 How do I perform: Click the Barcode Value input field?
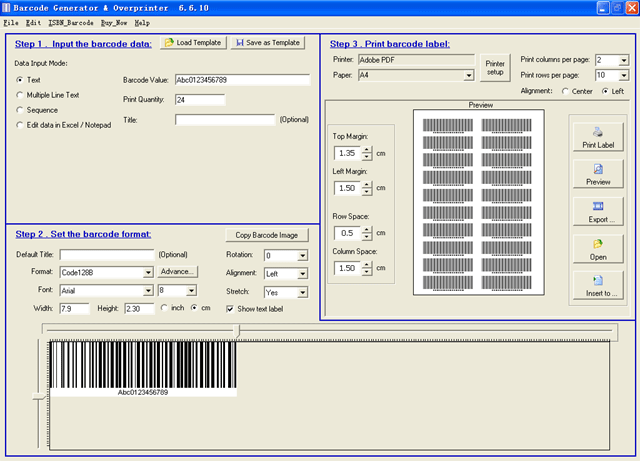(242, 80)
